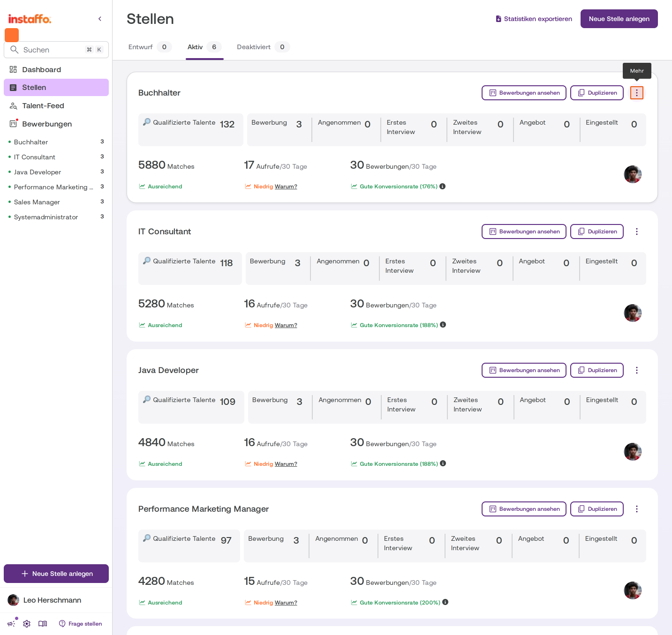Click recruiter avatar on the Buchhalter card
The height and width of the screenshot is (635, 672).
click(x=633, y=174)
